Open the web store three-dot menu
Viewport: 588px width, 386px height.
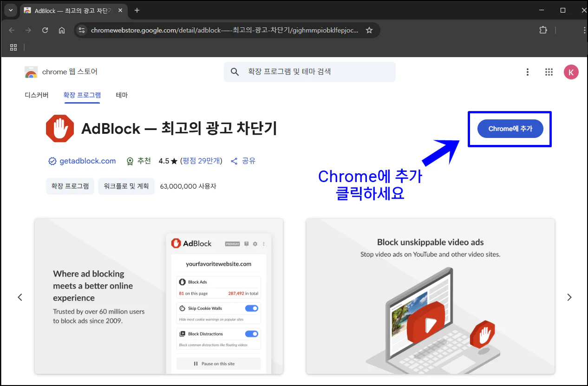[x=527, y=72]
